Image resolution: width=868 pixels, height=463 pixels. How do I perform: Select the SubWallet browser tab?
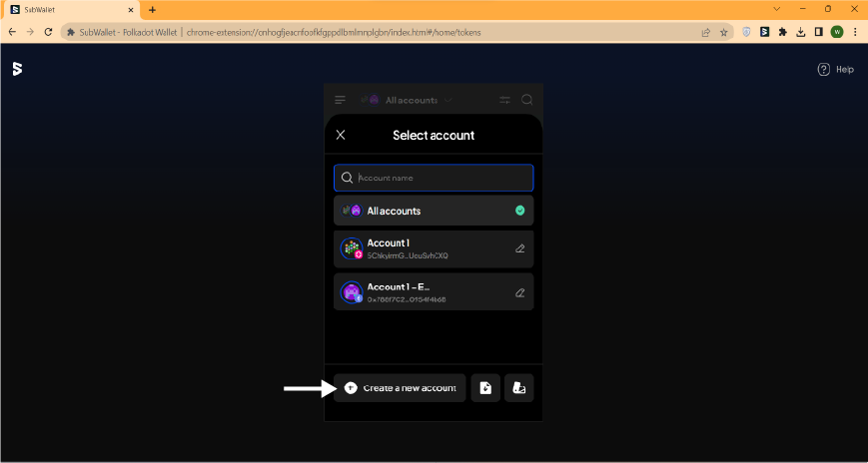[x=70, y=9]
